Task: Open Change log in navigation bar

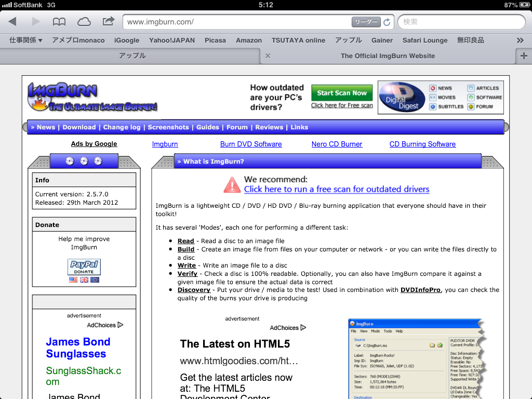Action: click(122, 127)
